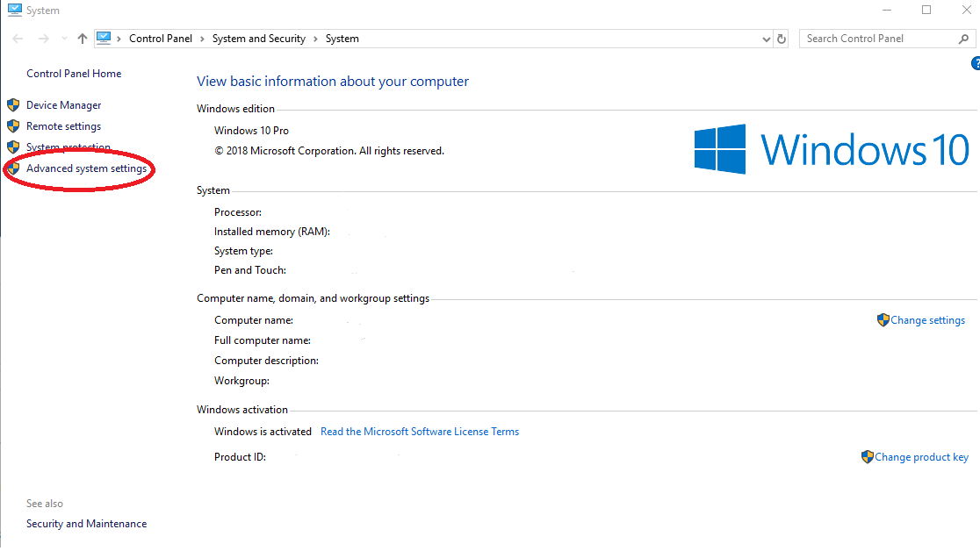
Task: Expand the chevron after System and Security
Action: 315,39
